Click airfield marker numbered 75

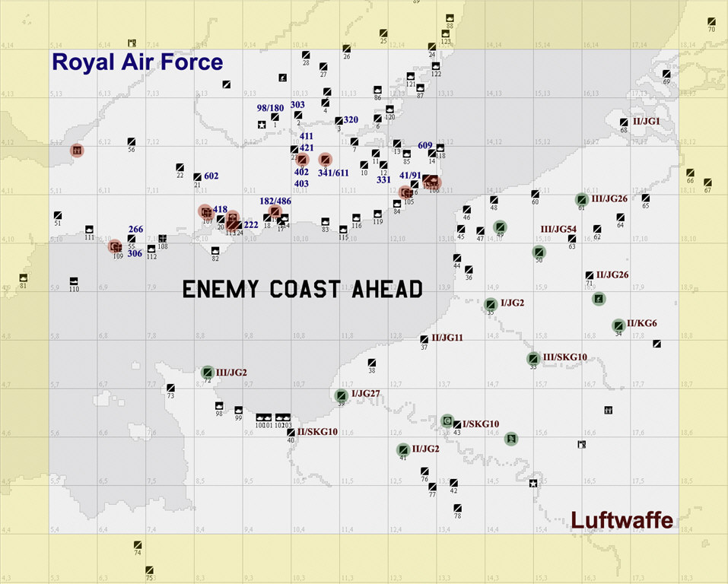149,570
